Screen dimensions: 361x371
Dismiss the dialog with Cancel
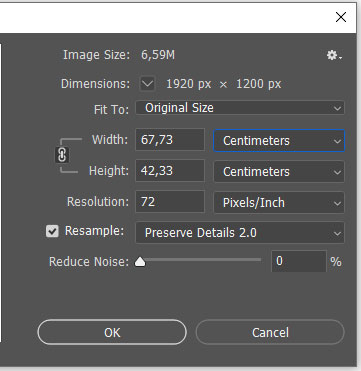click(x=270, y=332)
